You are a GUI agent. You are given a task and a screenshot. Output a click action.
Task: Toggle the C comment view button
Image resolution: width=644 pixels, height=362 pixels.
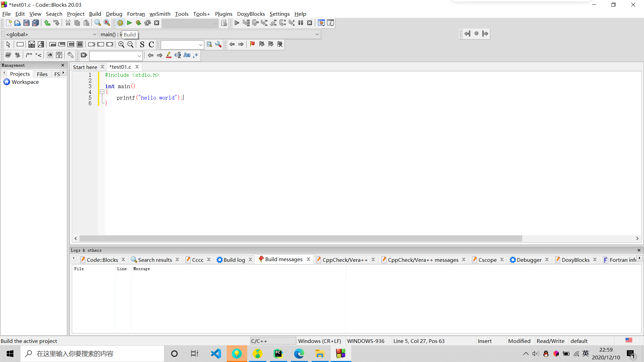[x=151, y=44]
